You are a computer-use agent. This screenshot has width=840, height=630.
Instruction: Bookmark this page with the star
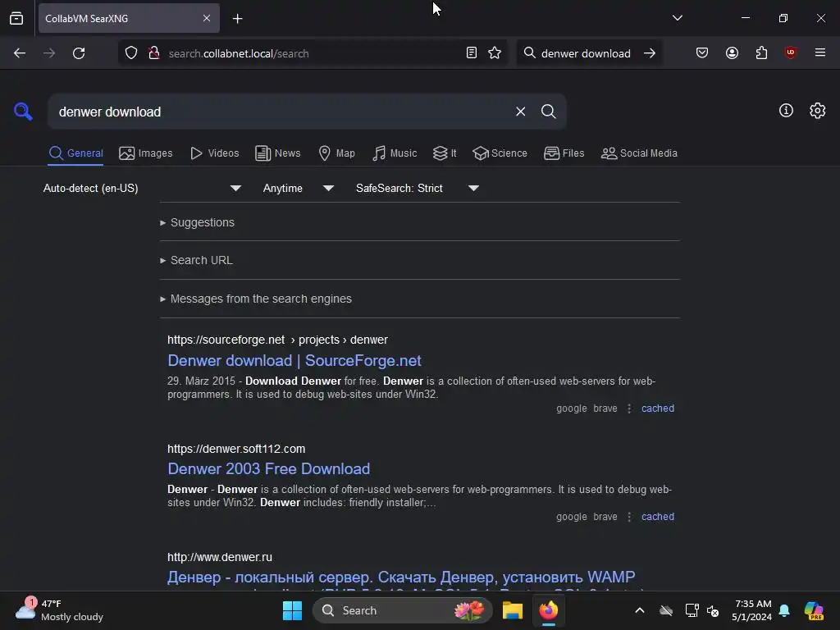(x=495, y=53)
